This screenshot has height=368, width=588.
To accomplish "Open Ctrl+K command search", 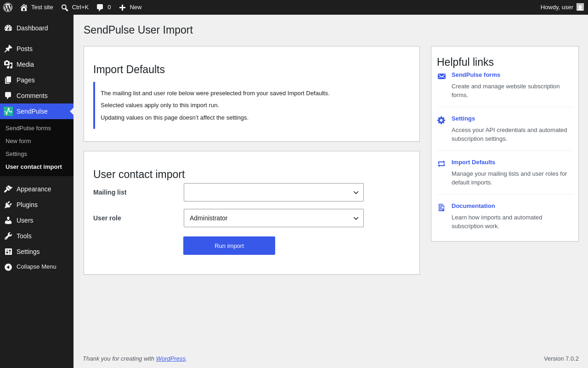I will [80, 7].
